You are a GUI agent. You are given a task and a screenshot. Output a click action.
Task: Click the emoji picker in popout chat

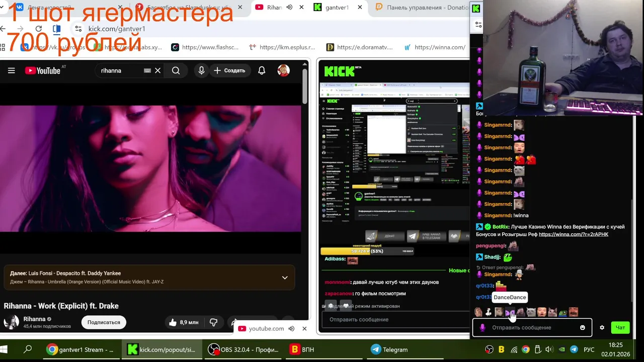tap(583, 327)
